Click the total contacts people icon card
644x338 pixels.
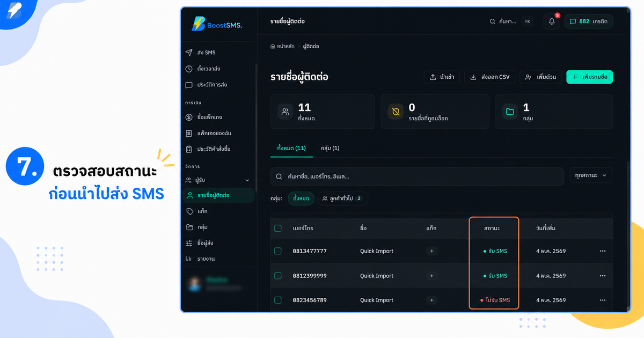point(285,112)
